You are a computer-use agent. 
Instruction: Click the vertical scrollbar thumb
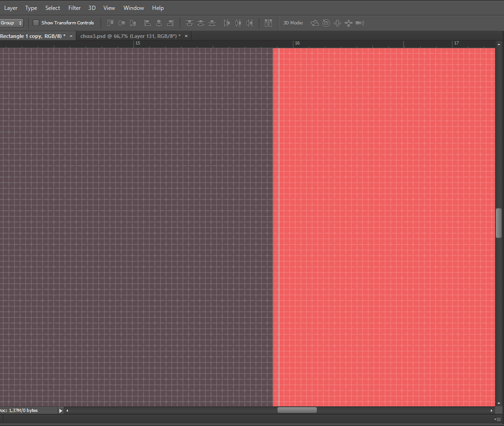tap(499, 223)
